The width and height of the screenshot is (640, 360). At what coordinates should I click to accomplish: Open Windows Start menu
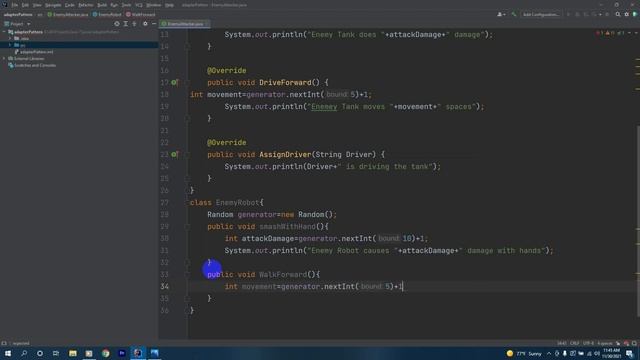point(8,353)
